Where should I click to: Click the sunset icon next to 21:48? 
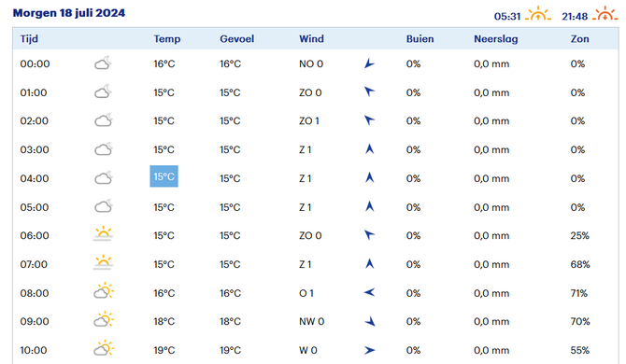(x=605, y=14)
